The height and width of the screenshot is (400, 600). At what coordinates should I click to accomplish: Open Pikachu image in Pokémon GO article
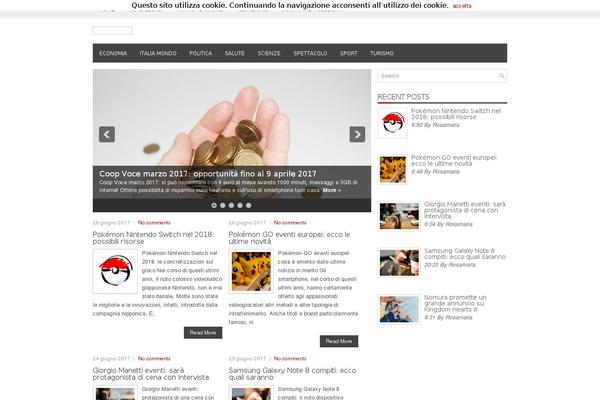(x=251, y=271)
